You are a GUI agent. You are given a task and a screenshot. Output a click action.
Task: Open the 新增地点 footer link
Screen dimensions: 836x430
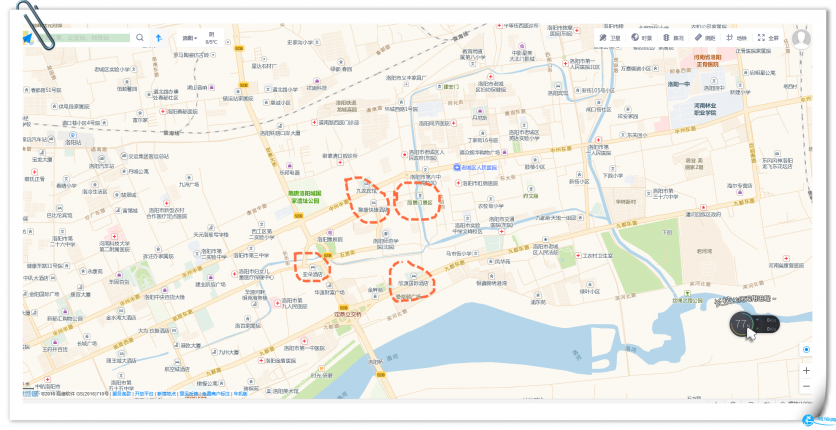[166, 394]
